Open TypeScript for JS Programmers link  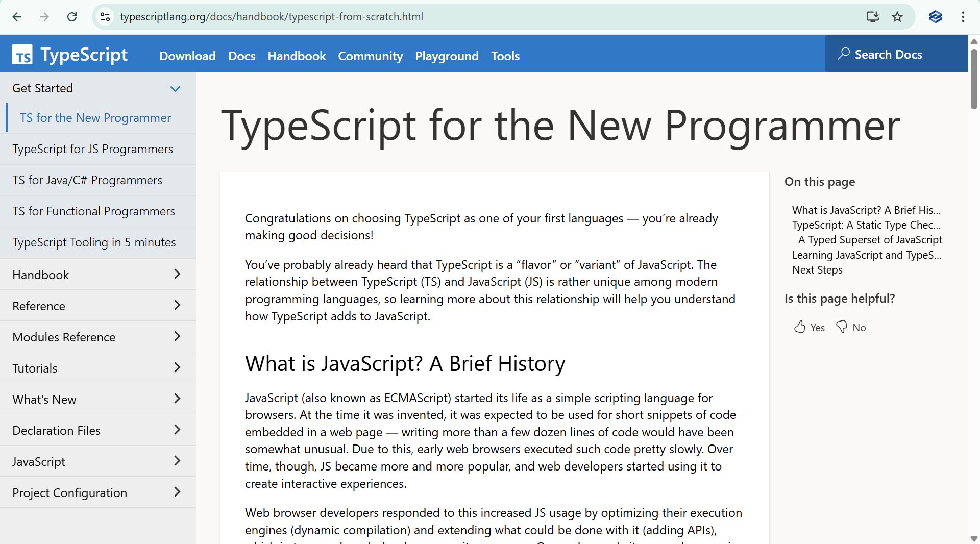coord(93,149)
